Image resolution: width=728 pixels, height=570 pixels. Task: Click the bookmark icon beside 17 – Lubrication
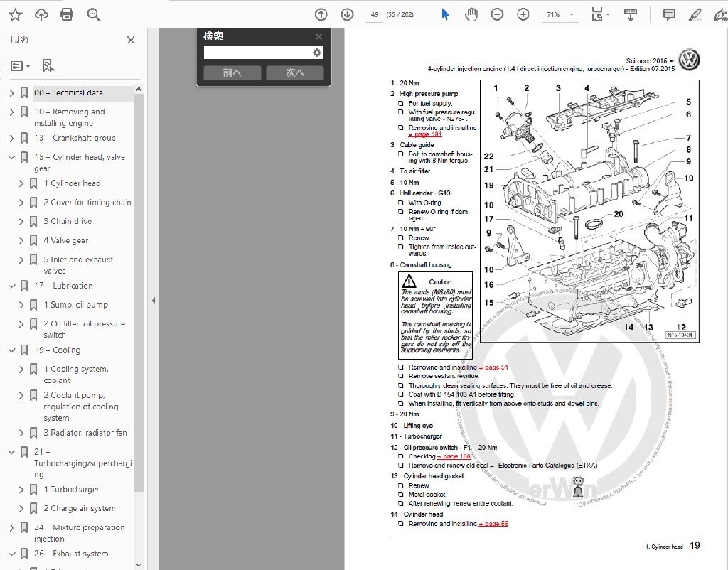(24, 286)
